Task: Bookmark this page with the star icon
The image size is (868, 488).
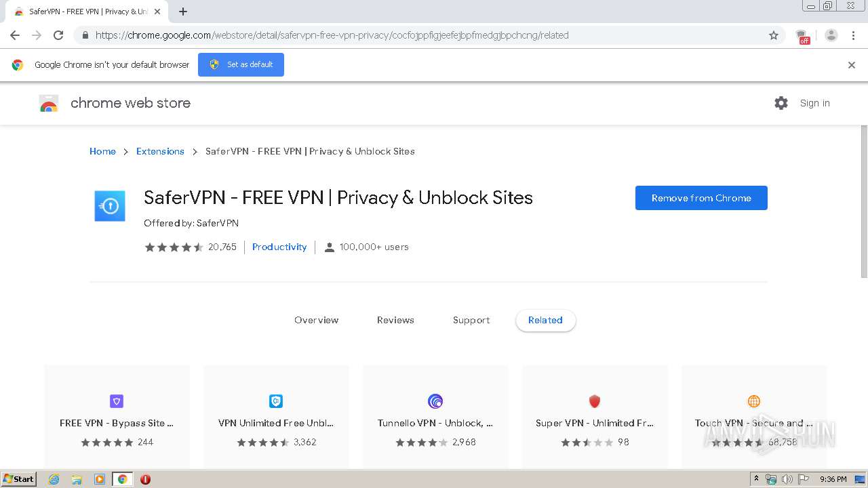Action: [x=774, y=35]
